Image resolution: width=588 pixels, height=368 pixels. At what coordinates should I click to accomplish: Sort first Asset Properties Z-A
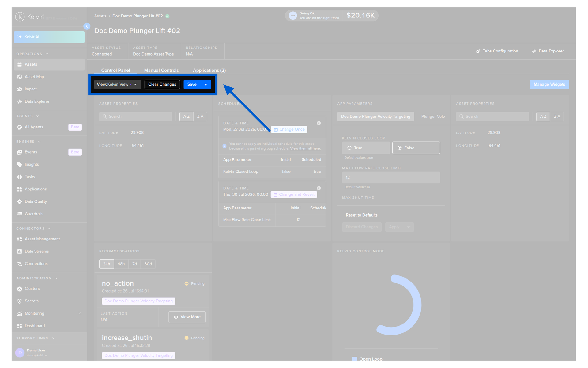coord(200,117)
